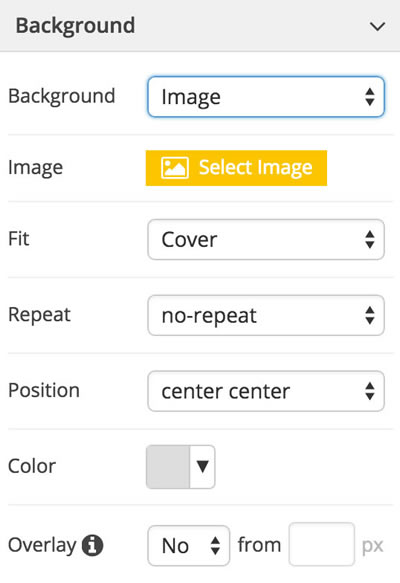
Task: Click the up-down arrows on Position select
Action: pos(370,391)
